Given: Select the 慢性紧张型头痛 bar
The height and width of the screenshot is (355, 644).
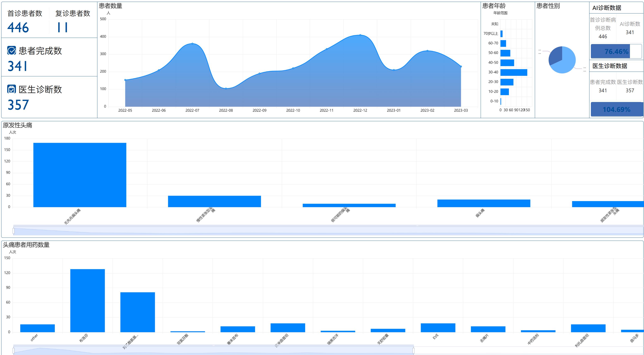Looking at the screenshot, I should tap(214, 201).
